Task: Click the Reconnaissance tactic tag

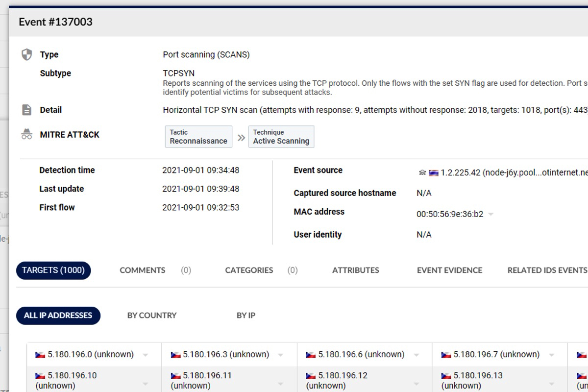Action: [x=198, y=137]
